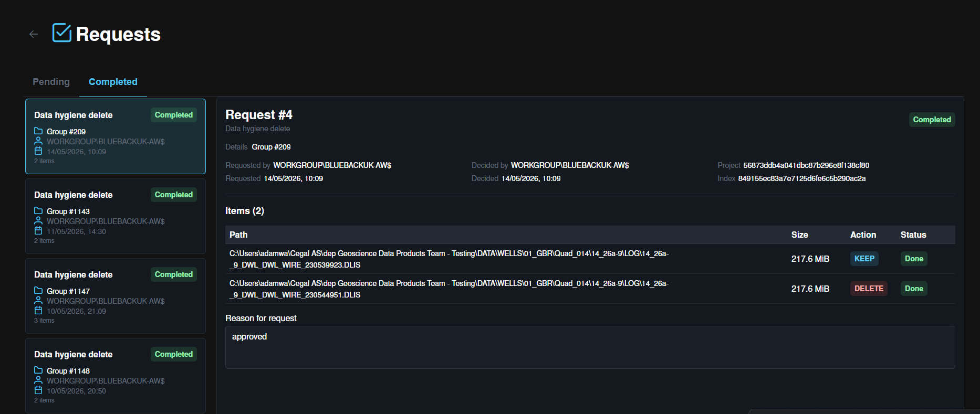Screen dimensions: 980x414
Task: Click the Requested date 14/05/2026, 10:09 value
Action: coord(293,178)
